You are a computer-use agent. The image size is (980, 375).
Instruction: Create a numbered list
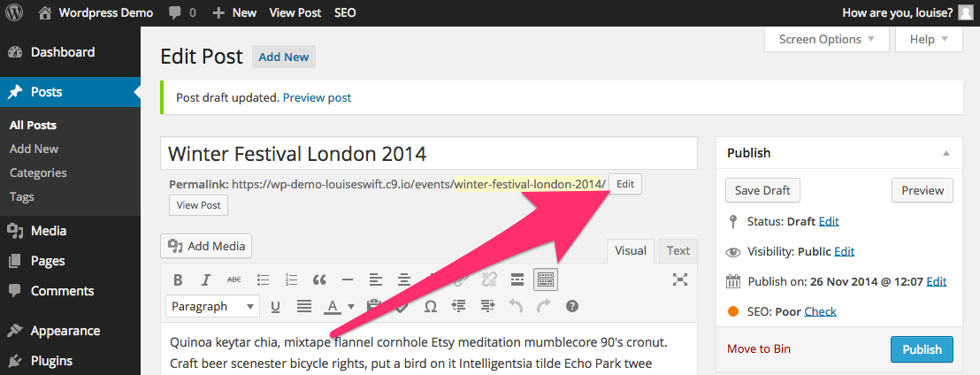coord(291,279)
